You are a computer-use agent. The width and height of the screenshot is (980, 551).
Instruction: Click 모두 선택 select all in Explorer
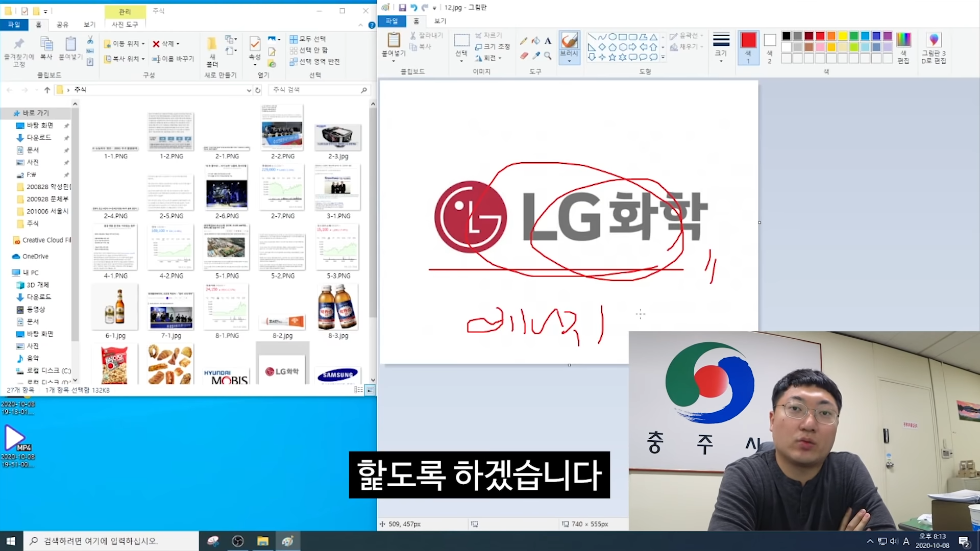click(x=307, y=39)
